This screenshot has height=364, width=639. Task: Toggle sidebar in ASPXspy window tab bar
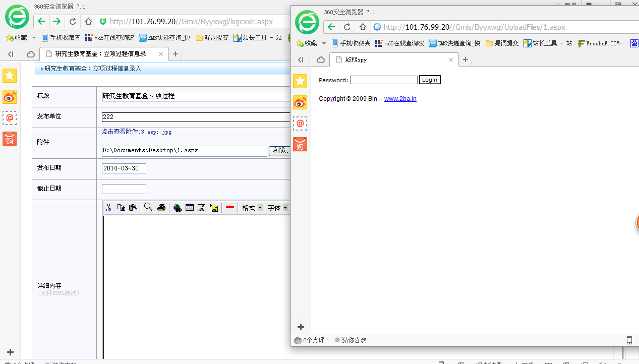point(301,59)
